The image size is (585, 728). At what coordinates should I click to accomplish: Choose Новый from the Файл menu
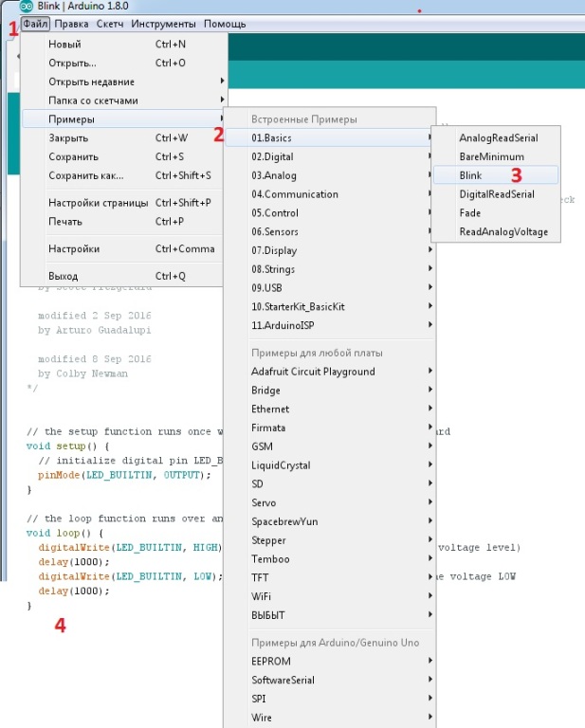(64, 45)
